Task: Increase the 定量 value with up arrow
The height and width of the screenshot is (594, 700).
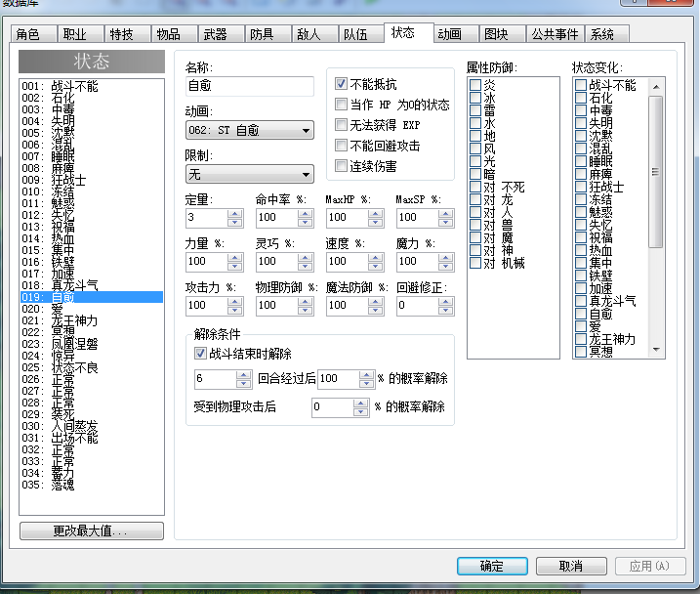Action: click(x=235, y=214)
